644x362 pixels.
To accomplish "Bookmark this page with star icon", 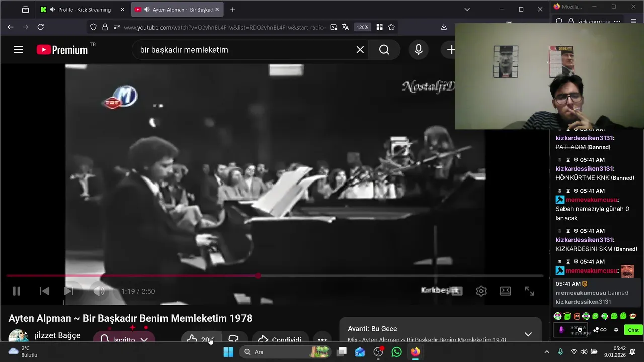I will coord(391,27).
